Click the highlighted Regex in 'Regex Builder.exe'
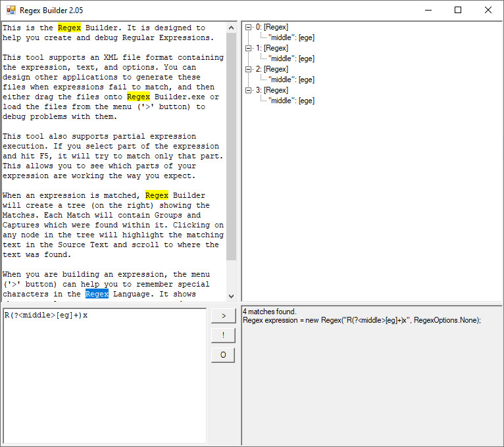504x447 pixels. [139, 97]
